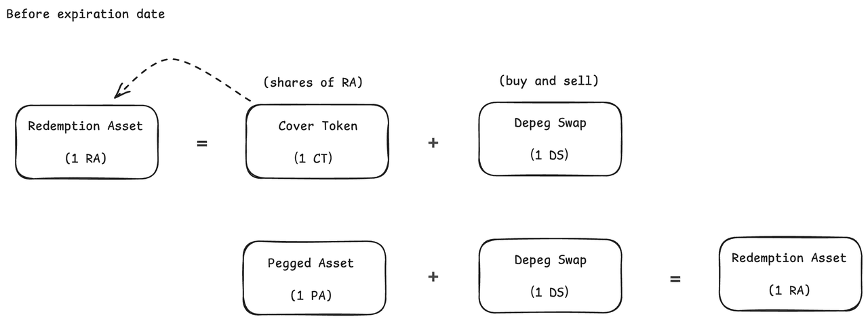Click the equals sign in the top equation
The width and height of the screenshot is (868, 321).
click(x=202, y=144)
